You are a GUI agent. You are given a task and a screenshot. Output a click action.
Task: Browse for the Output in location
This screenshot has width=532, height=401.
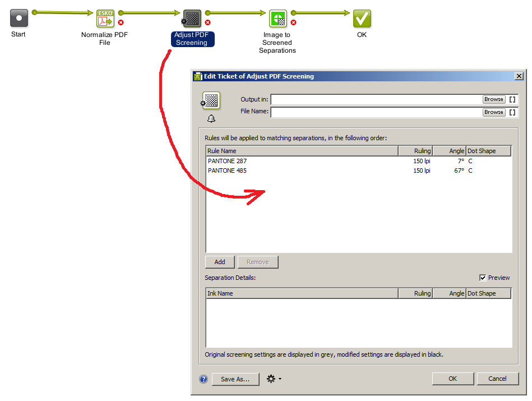click(494, 99)
